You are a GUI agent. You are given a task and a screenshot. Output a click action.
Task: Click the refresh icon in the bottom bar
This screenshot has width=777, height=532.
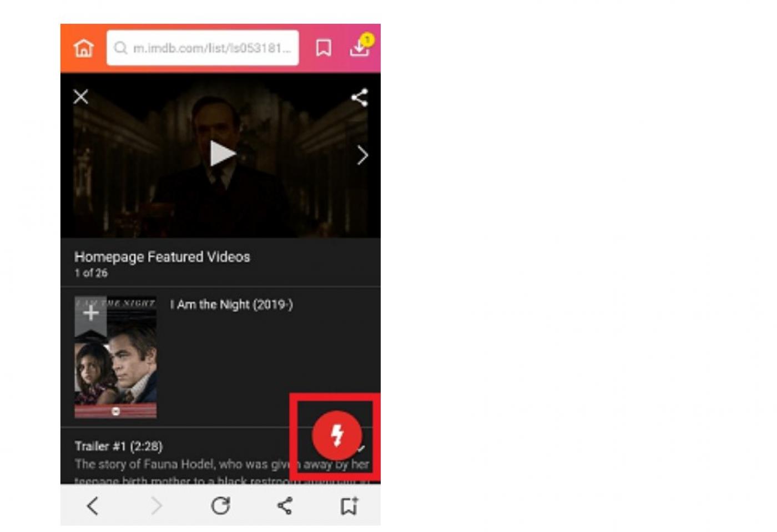point(220,505)
